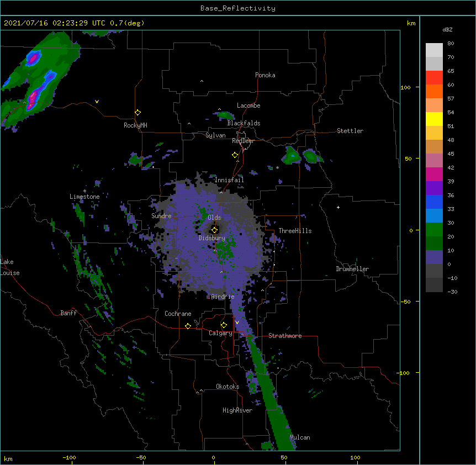Click the green echo cell north of Blackfalds
This screenshot has height=465, width=476.
click(x=225, y=115)
